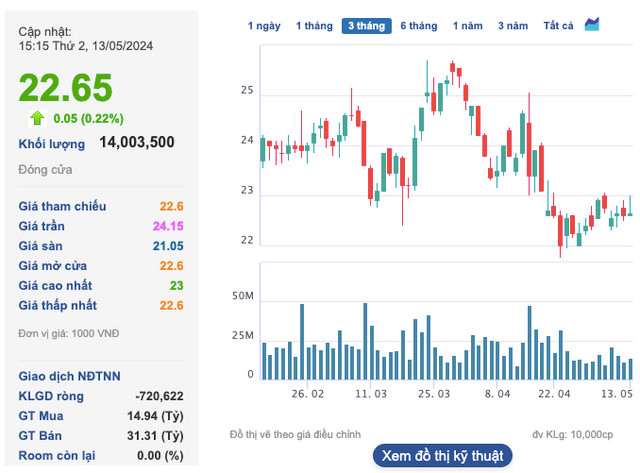The image size is (640, 473).
Task: Select the highlighted "3 tháng" tab
Action: coord(366,26)
